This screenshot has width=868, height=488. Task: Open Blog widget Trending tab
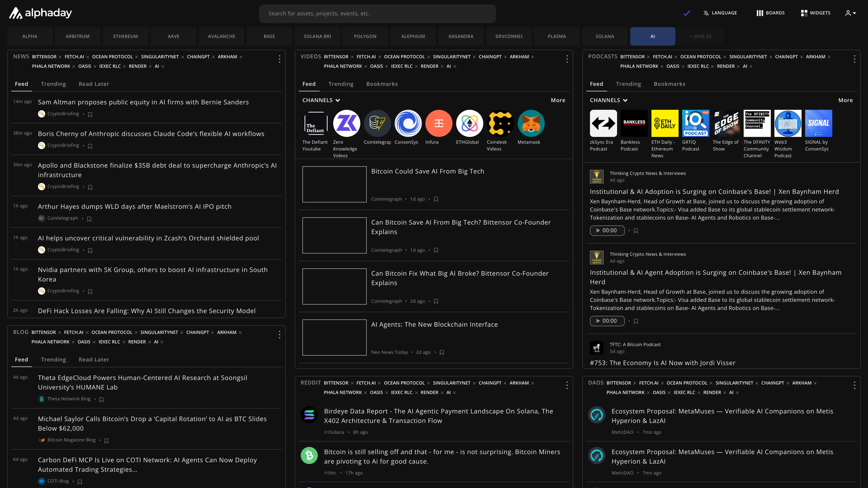(53, 359)
